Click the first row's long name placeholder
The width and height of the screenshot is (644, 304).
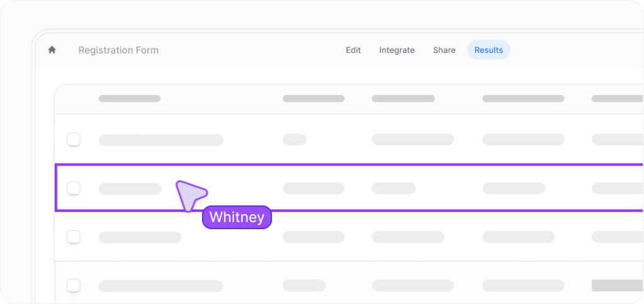[x=161, y=140]
